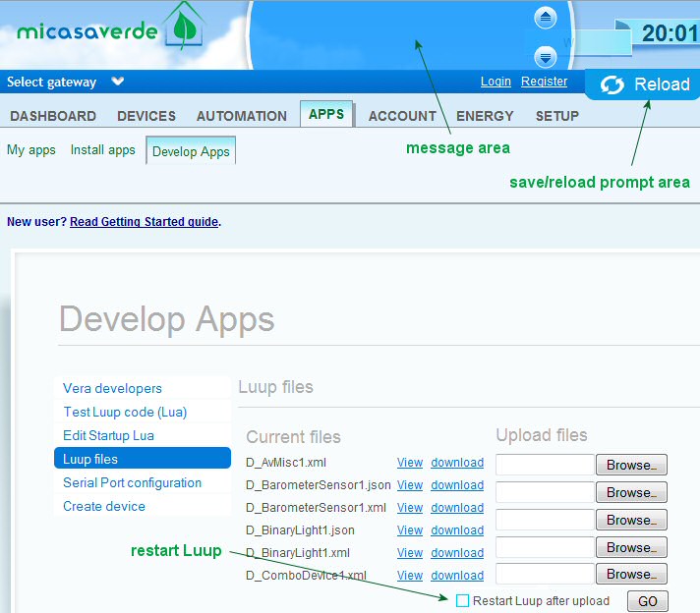Click the first upload file input field
Screen dimensions: 700x613
[x=545, y=465]
